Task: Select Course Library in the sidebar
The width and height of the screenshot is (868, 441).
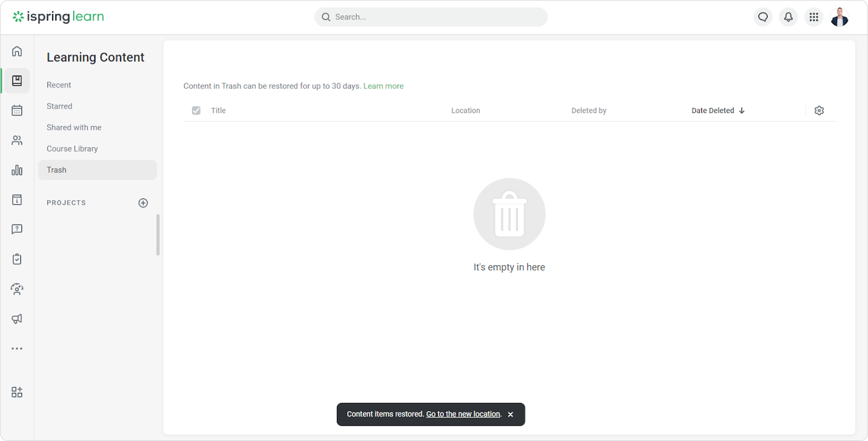Action: 72,149
